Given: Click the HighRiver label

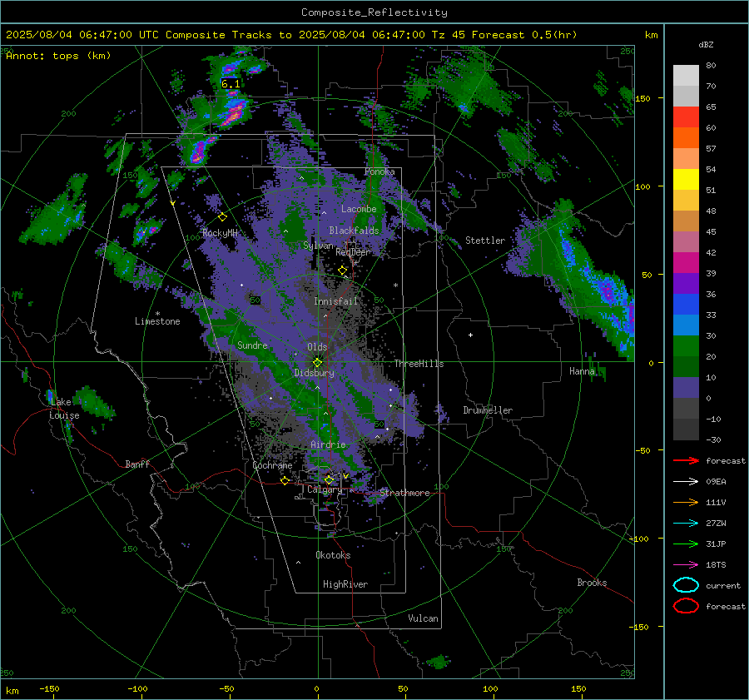Looking at the screenshot, I should tap(345, 584).
